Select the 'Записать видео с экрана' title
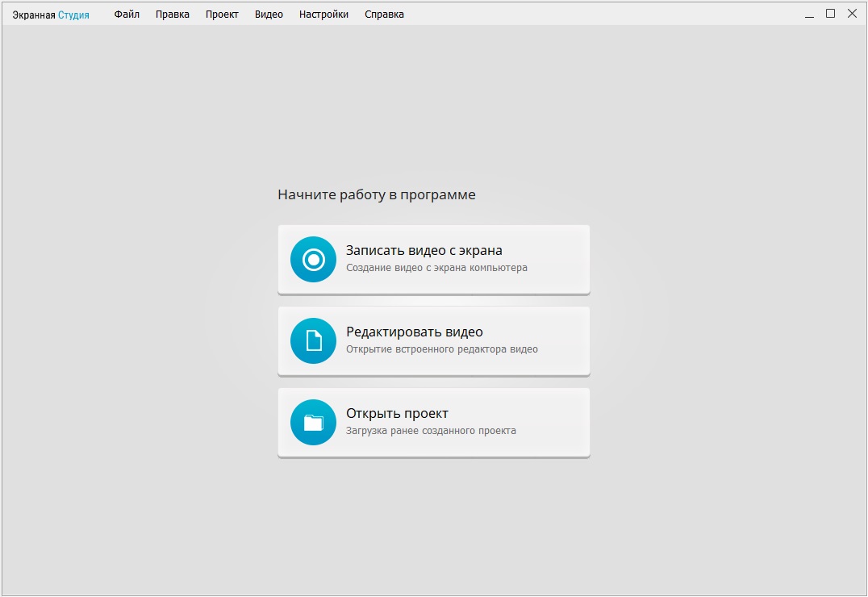This screenshot has height=597, width=868. tap(424, 250)
